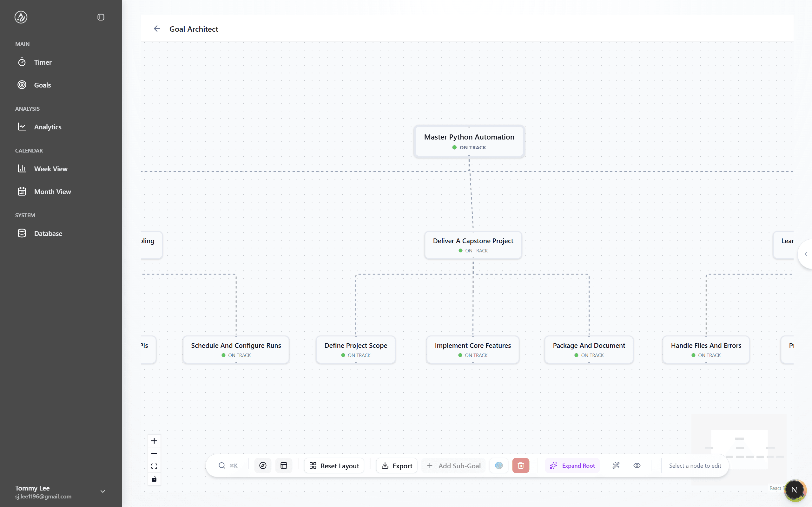
Task: Fit view using the fullscreen icon
Action: [154, 466]
